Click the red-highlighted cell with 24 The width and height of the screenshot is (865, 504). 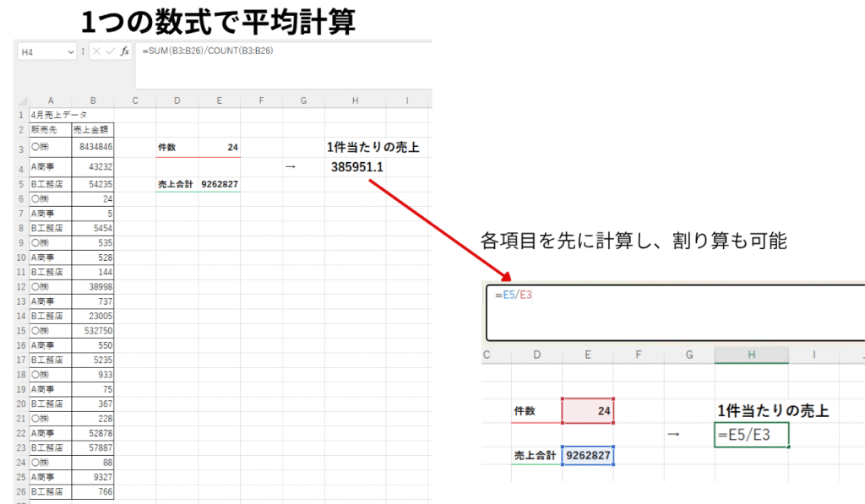pos(587,411)
